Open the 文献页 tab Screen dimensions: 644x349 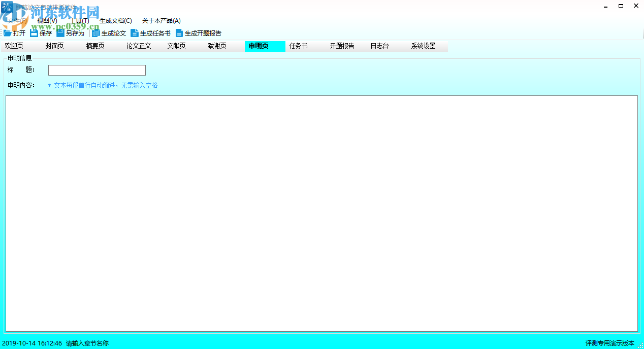[x=183, y=46]
